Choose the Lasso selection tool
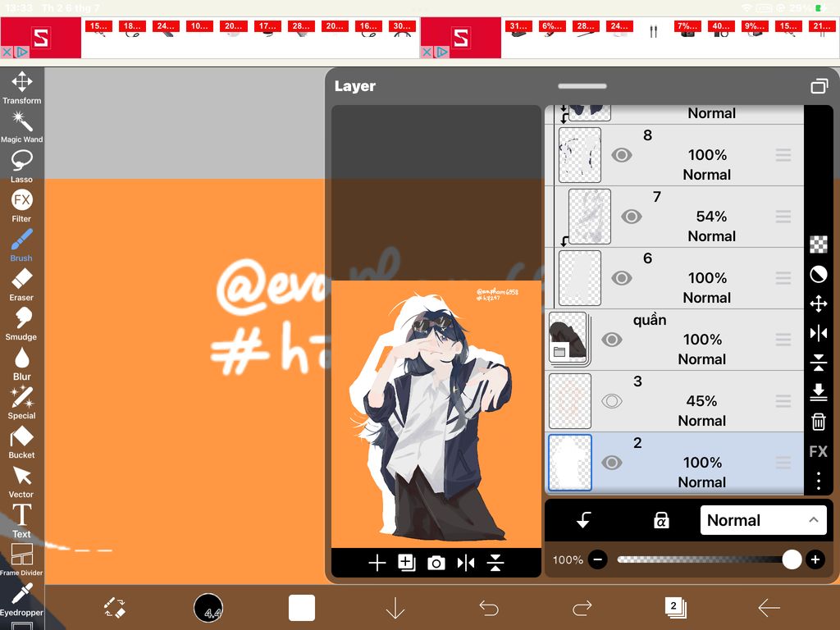Image resolution: width=840 pixels, height=630 pixels. (21, 167)
